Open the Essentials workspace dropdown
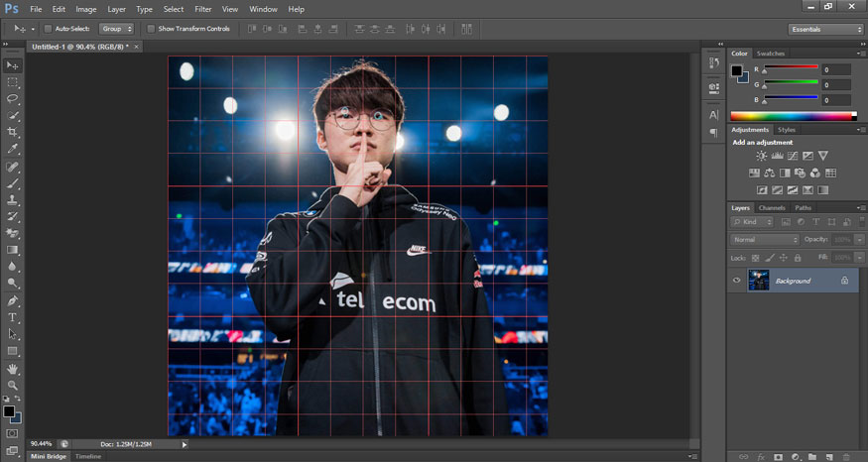The image size is (868, 462). tap(825, 30)
